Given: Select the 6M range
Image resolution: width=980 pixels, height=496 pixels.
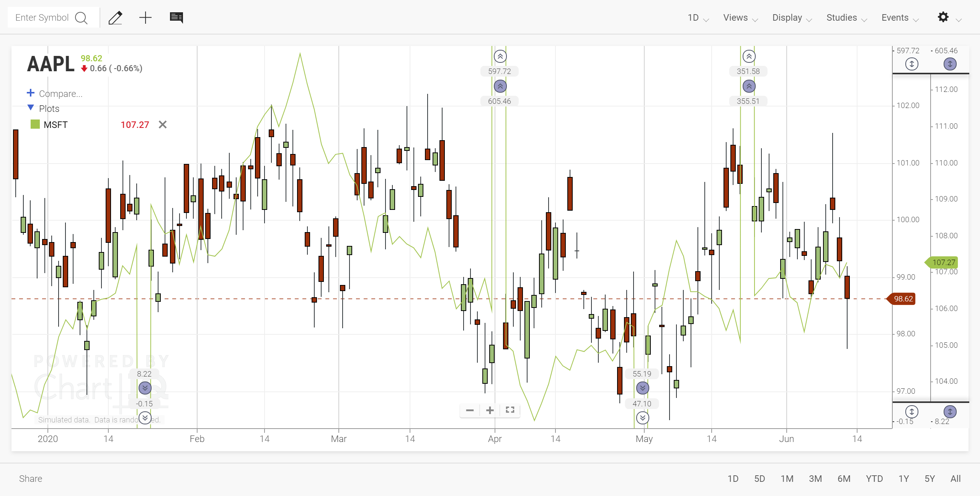Looking at the screenshot, I should tap(844, 479).
